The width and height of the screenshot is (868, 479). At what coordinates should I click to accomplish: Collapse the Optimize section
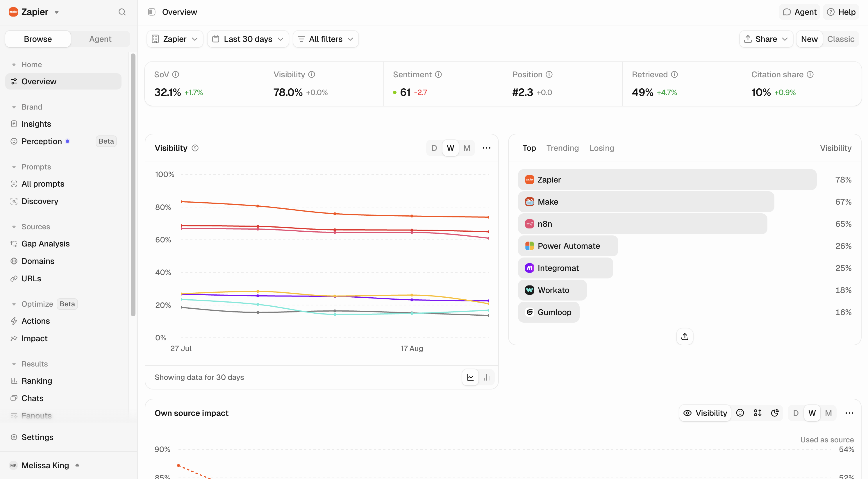pos(33,304)
